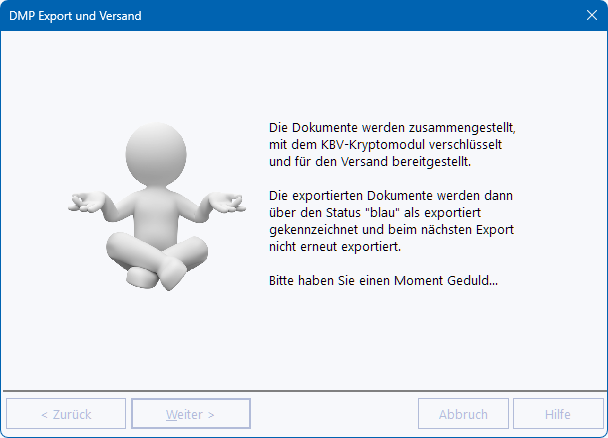Open help via the Hilfe button

click(x=558, y=414)
